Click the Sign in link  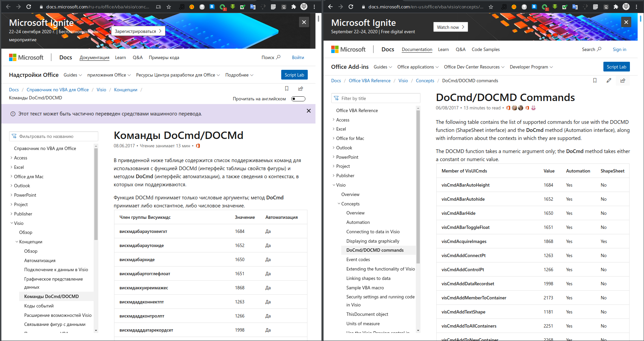click(x=619, y=49)
